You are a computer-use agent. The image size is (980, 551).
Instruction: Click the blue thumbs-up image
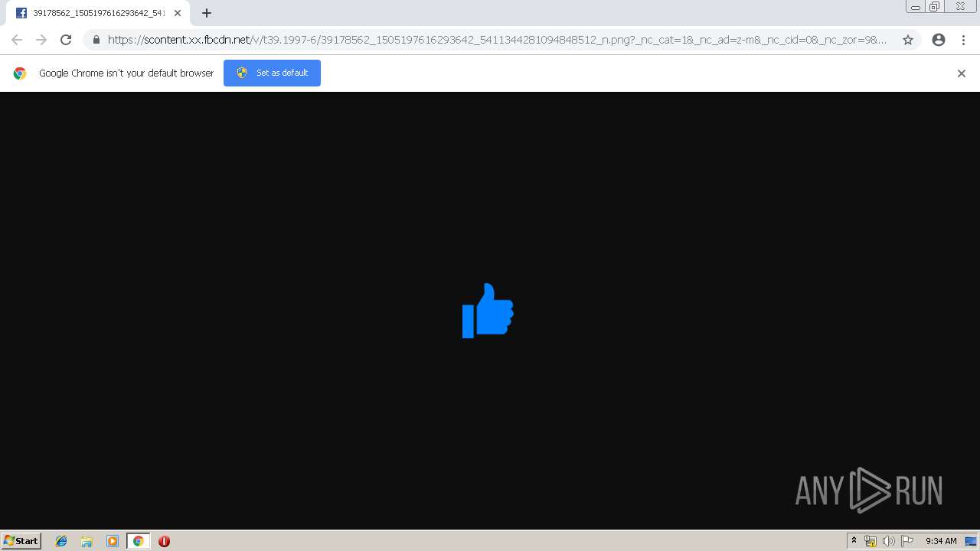(488, 311)
